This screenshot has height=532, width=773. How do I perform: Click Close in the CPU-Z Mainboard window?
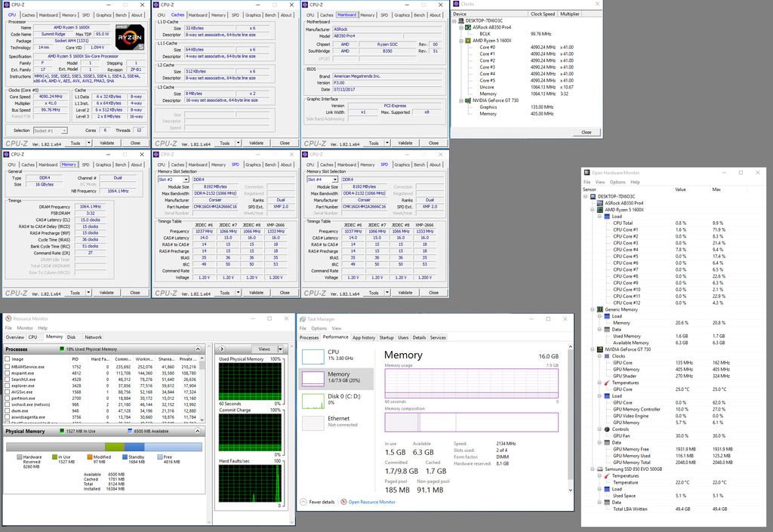click(x=434, y=143)
